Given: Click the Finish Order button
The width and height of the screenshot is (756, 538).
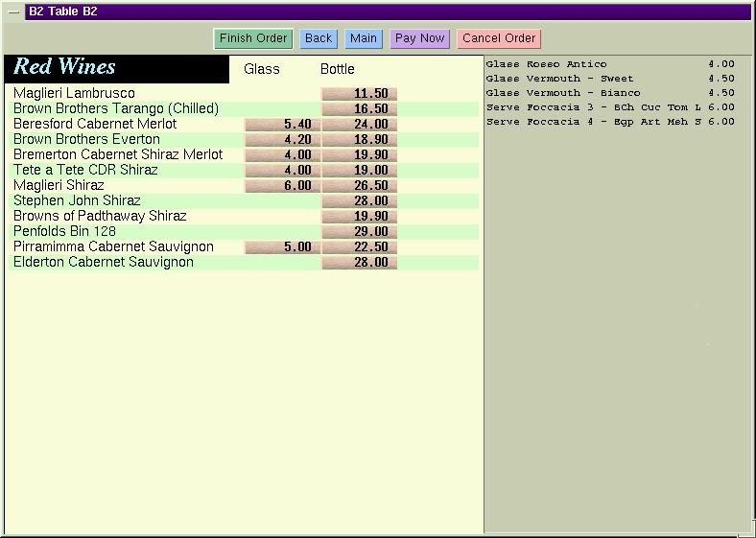Looking at the screenshot, I should pos(253,38).
